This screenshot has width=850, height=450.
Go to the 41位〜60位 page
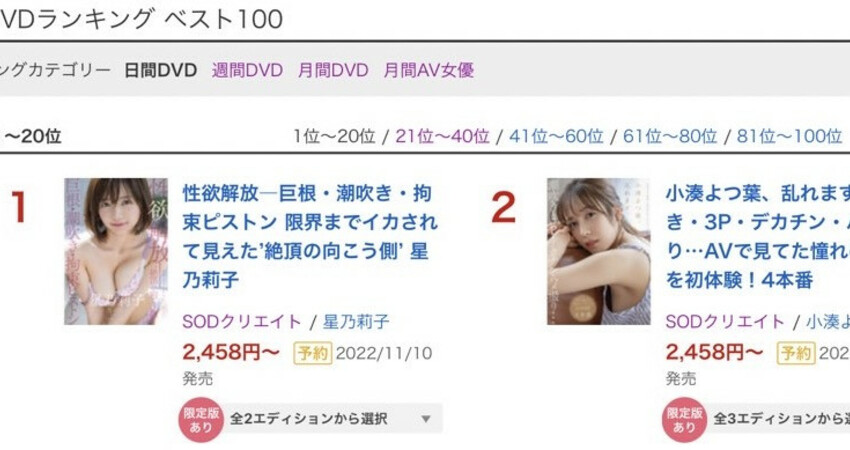click(556, 136)
